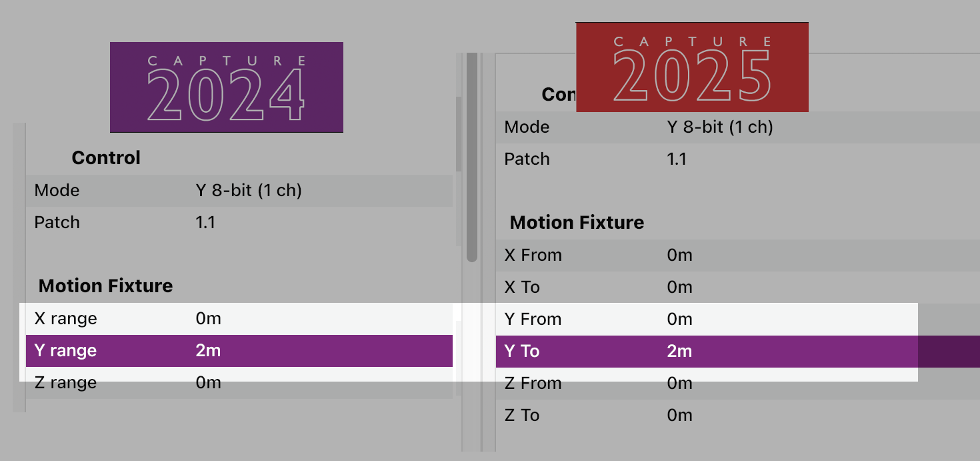Image resolution: width=980 pixels, height=461 pixels.
Task: Click the Control section header in 2024 panel
Action: (x=106, y=158)
